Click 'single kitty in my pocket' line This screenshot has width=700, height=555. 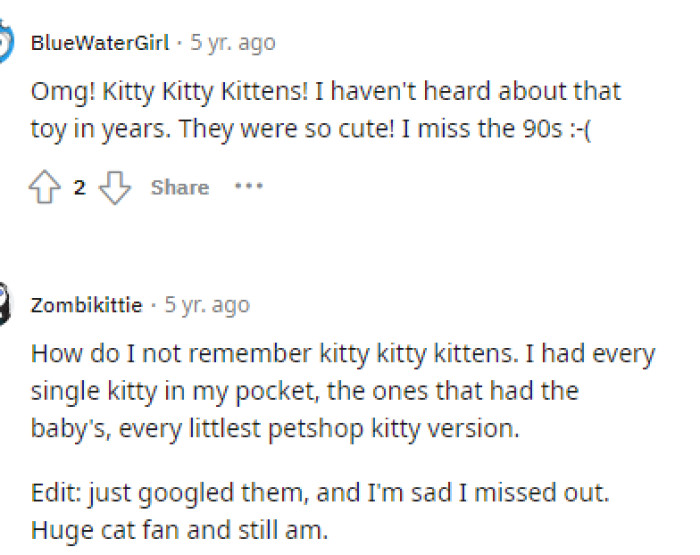304,391
